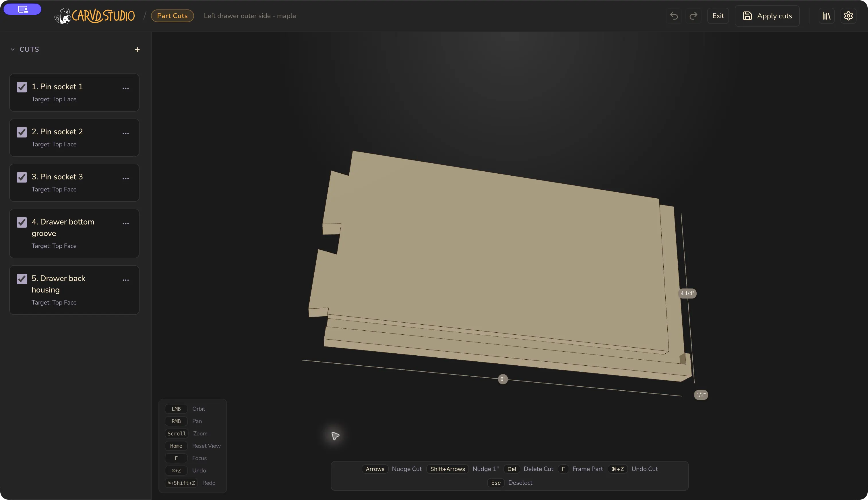Click Apply cuts button
Image resolution: width=868 pixels, height=500 pixels.
pyautogui.click(x=767, y=16)
